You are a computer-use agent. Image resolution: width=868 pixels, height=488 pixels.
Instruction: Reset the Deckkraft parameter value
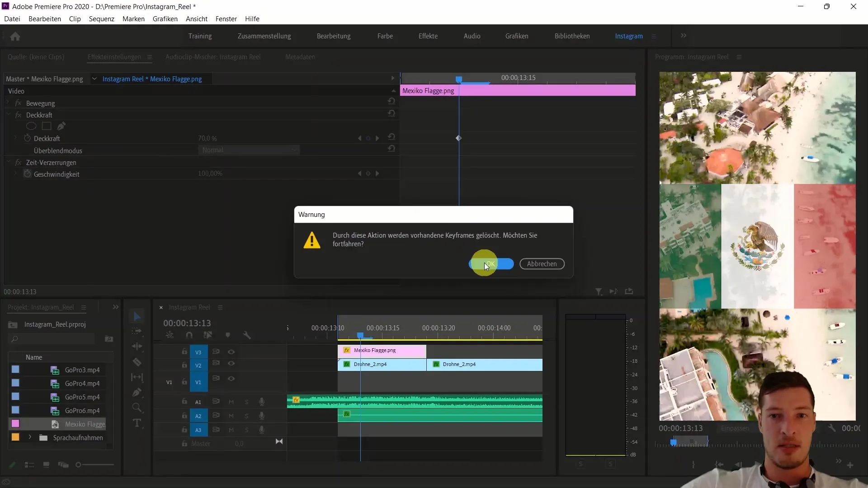pos(392,137)
